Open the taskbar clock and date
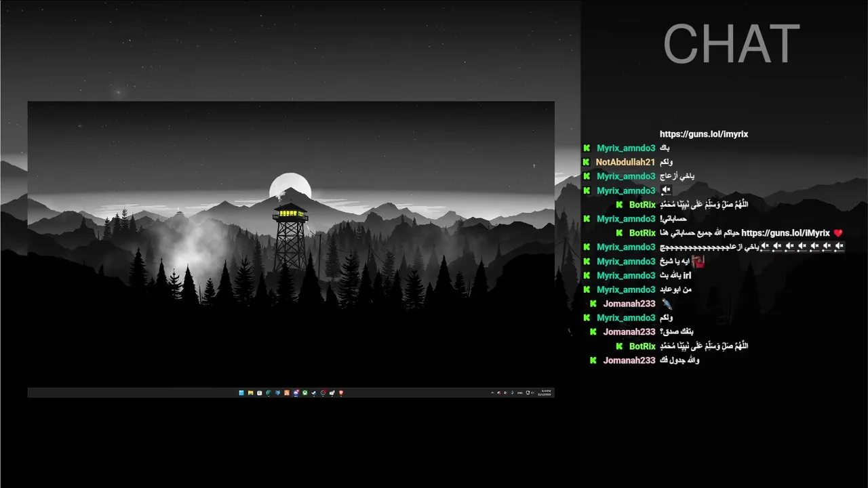This screenshot has width=868, height=488. (x=545, y=393)
